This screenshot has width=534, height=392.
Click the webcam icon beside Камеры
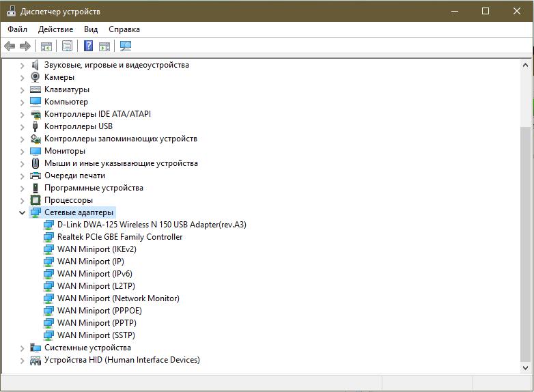tap(35, 77)
